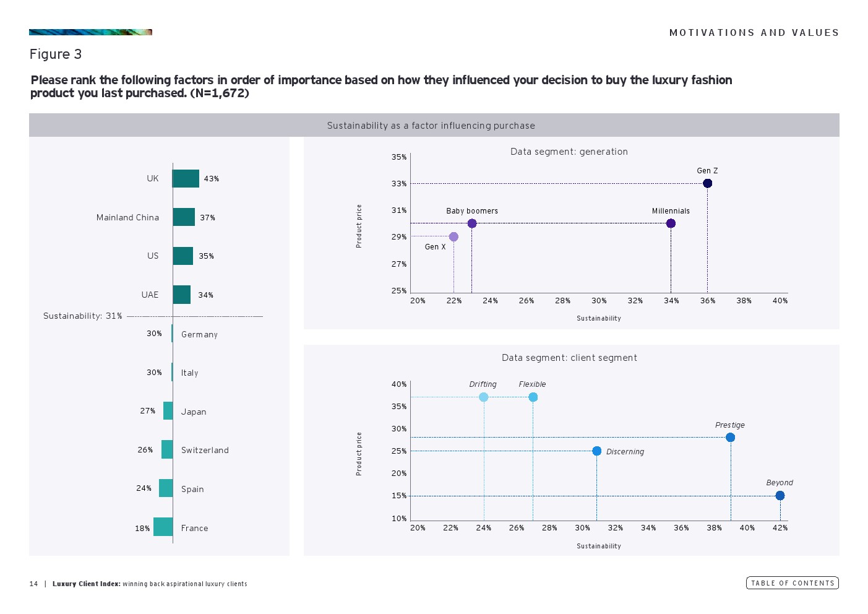Viewport: 868px width, 614px height.
Task: Click the Motivations and Values section header
Action: (x=754, y=33)
